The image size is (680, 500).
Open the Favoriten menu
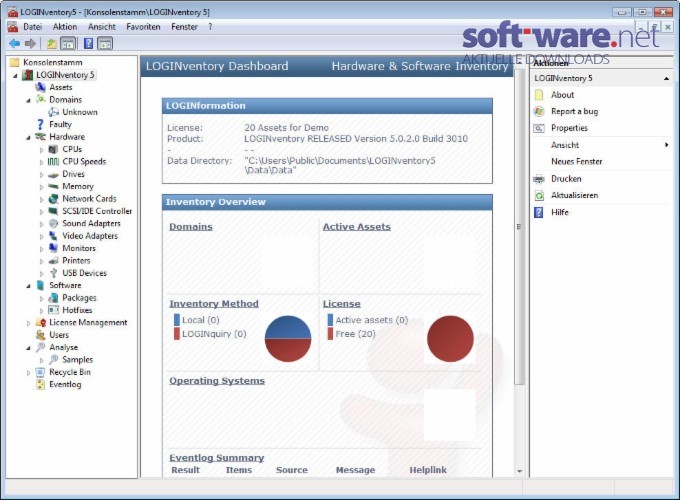pyautogui.click(x=144, y=27)
